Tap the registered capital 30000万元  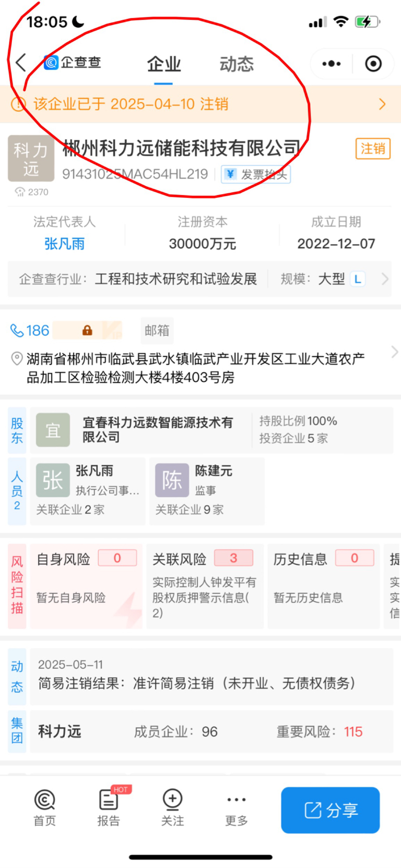pyautogui.click(x=203, y=244)
